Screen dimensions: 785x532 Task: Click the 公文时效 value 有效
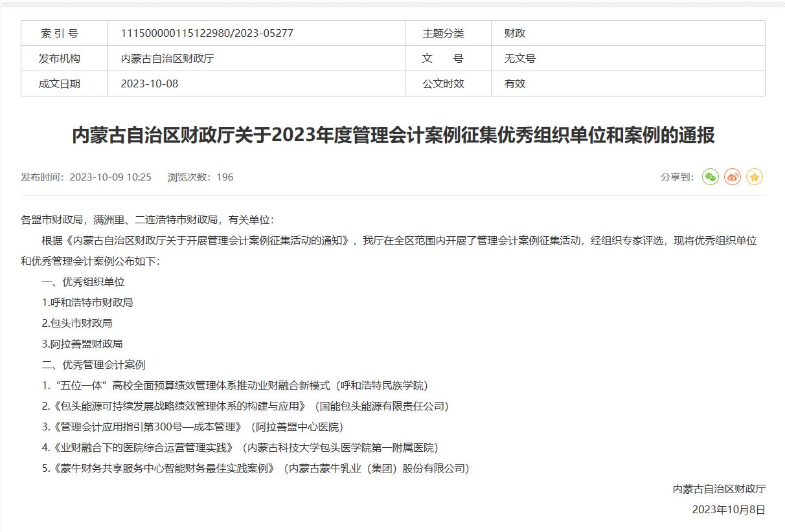[x=515, y=83]
